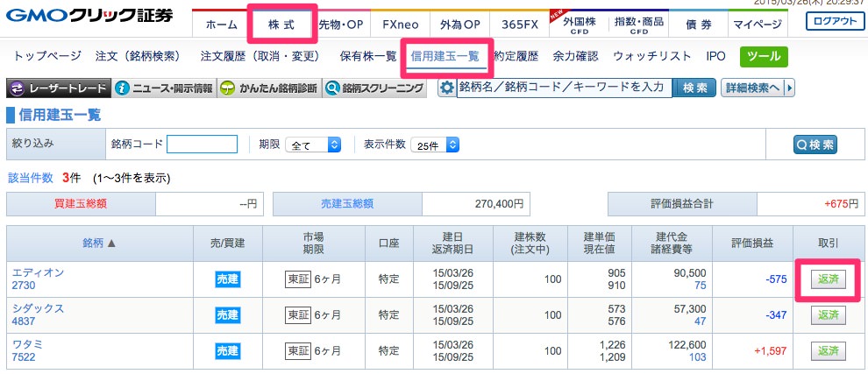Open the ワタミ stock link

28,343
